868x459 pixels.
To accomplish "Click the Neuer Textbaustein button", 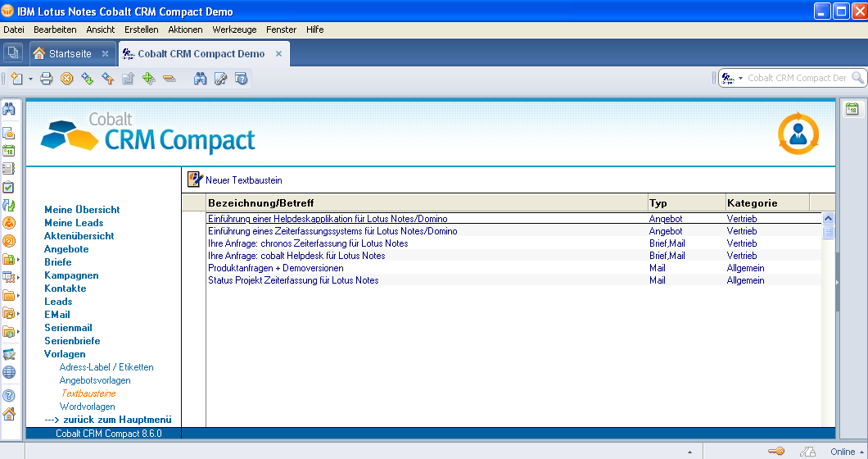I will [x=235, y=180].
